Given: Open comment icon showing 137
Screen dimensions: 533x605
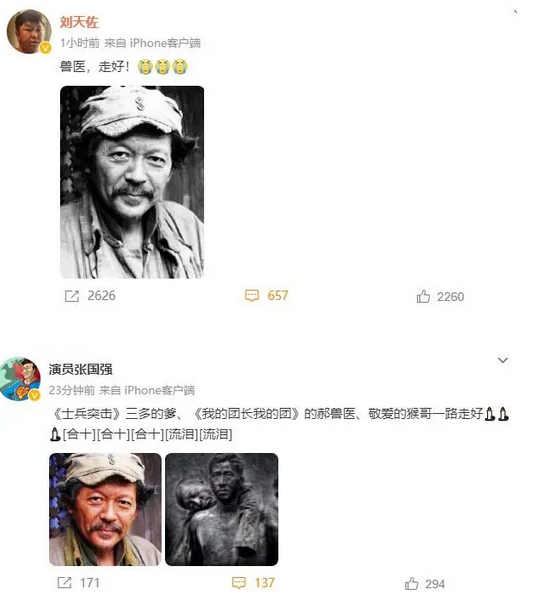Looking at the screenshot, I should point(239,583).
